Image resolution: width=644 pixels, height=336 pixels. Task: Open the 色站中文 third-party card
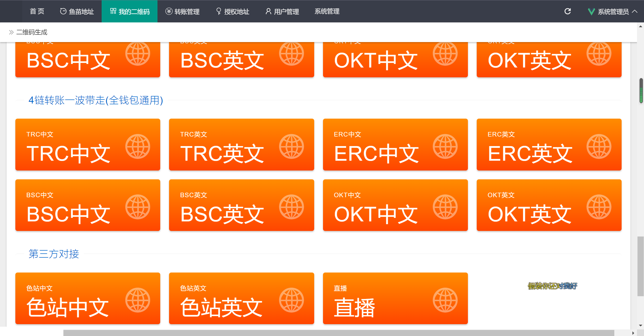coord(88,298)
